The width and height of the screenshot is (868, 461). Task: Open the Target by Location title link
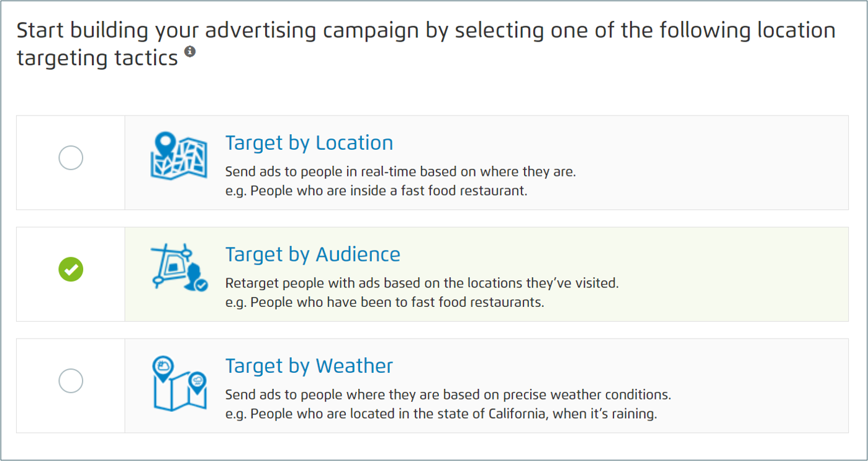[x=309, y=143]
